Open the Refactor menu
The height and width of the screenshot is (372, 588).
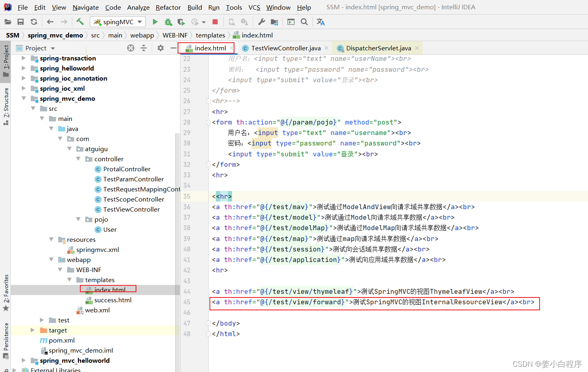[x=168, y=7]
